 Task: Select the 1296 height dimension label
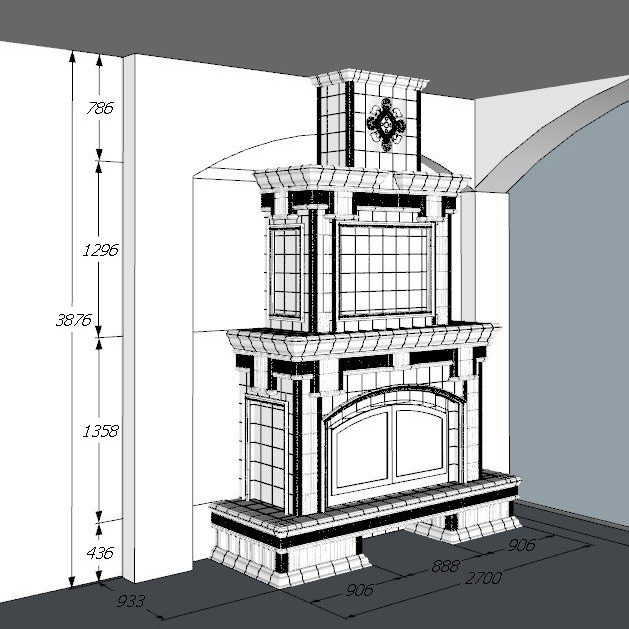[x=100, y=250]
